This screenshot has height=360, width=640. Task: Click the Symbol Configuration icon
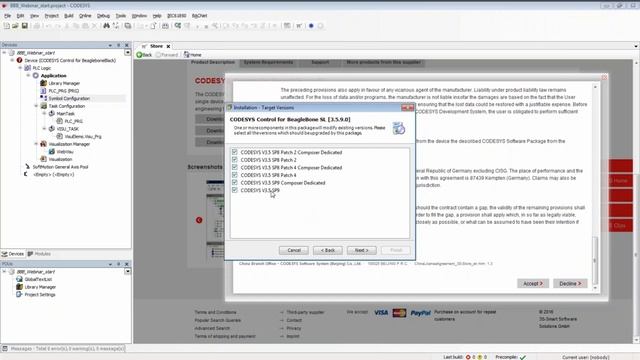[43, 98]
